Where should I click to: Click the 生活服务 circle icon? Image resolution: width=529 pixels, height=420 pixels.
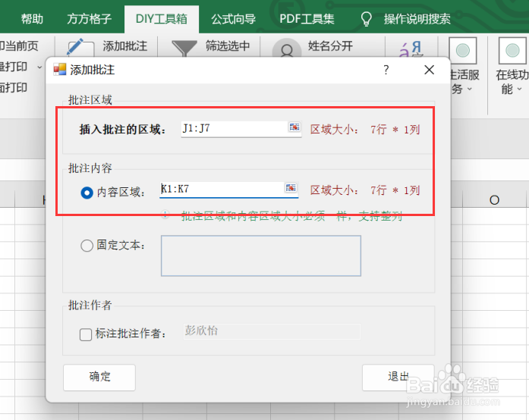pos(462,51)
